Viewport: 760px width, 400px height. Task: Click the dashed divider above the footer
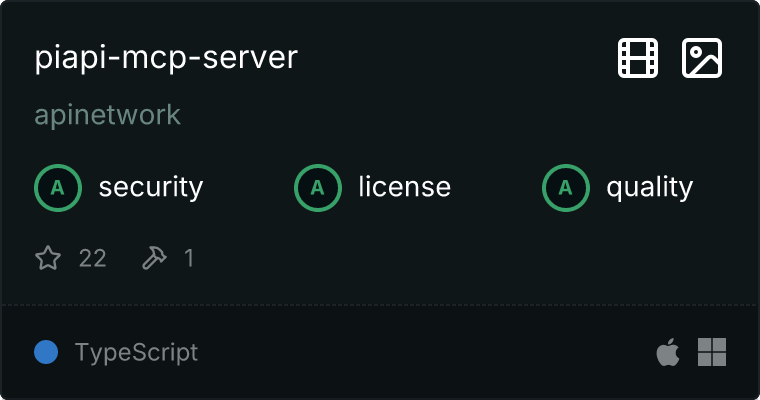click(x=380, y=304)
